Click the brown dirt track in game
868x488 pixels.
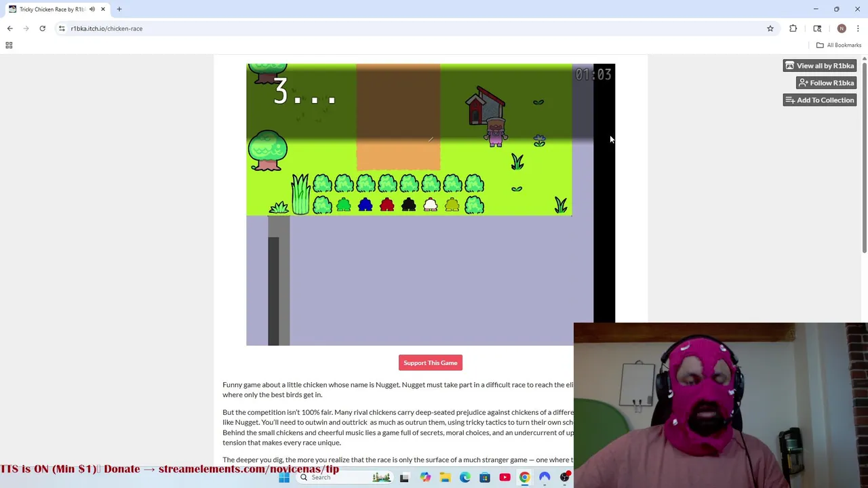point(398,117)
